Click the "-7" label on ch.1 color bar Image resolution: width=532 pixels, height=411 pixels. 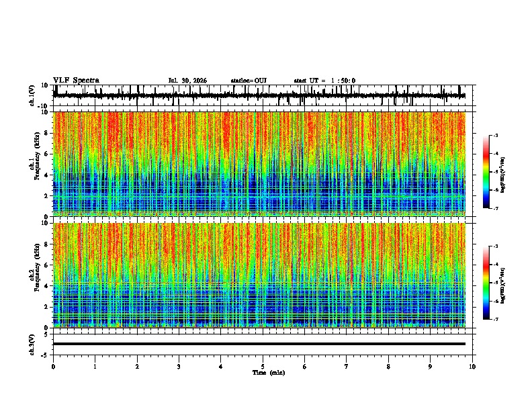pyautogui.click(x=495, y=208)
